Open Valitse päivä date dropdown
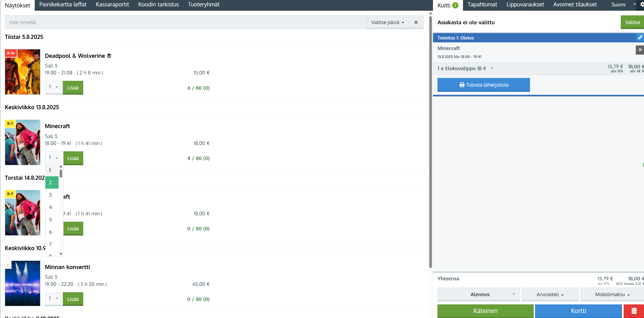 point(387,22)
